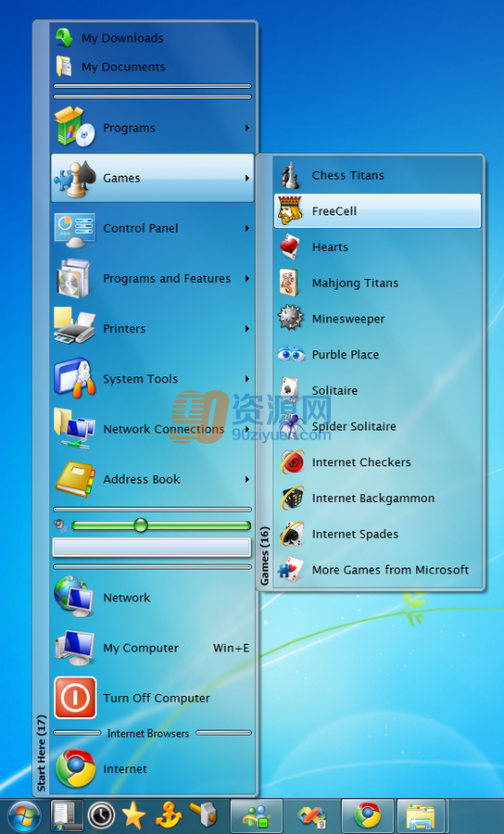Open Messenger people icon in taskbar
The width and height of the screenshot is (504, 834).
click(257, 815)
